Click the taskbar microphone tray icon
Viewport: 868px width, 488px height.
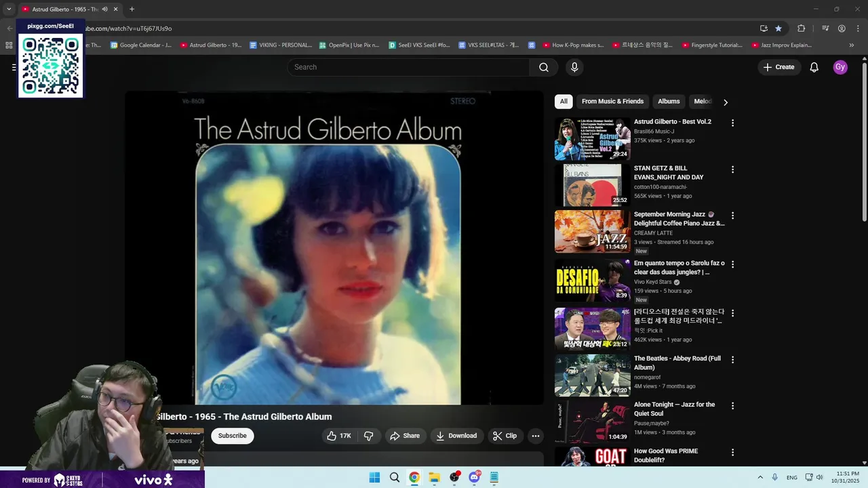pos(774,477)
